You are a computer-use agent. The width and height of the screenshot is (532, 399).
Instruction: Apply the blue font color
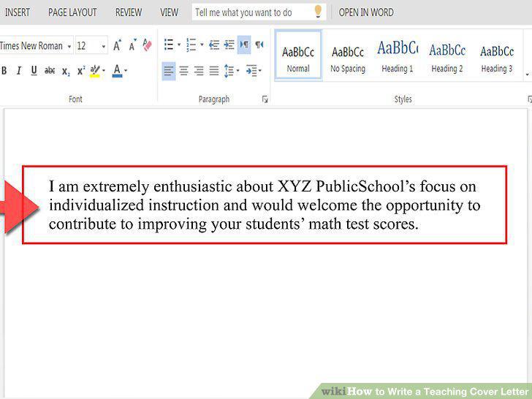pyautogui.click(x=117, y=71)
